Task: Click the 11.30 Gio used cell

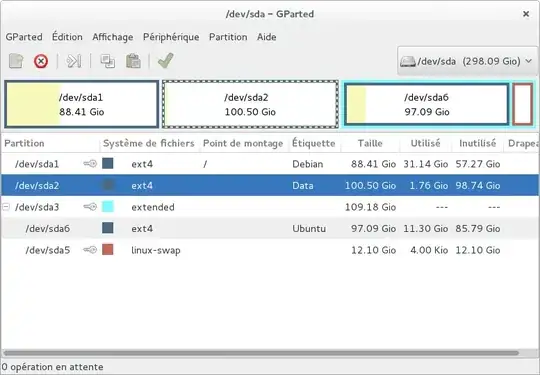Action: (x=426, y=228)
